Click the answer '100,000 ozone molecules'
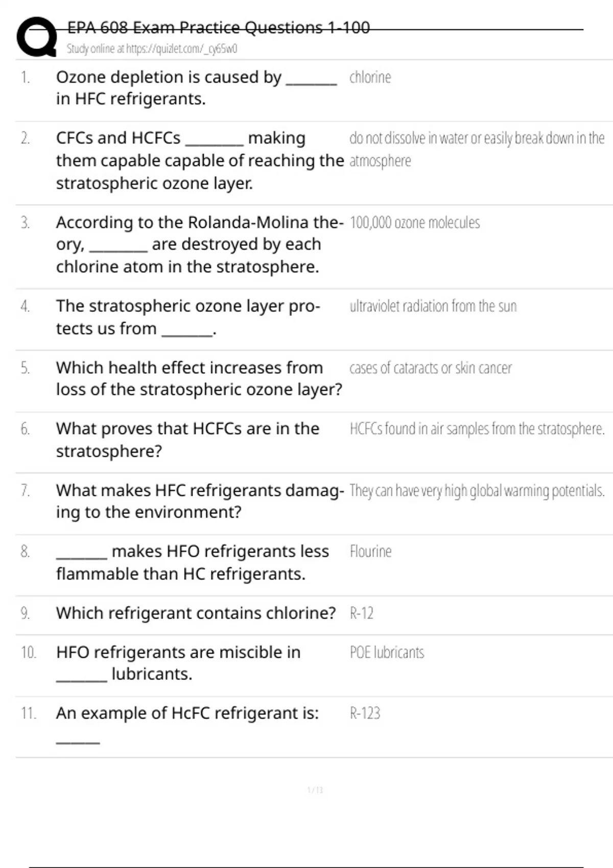 [415, 223]
